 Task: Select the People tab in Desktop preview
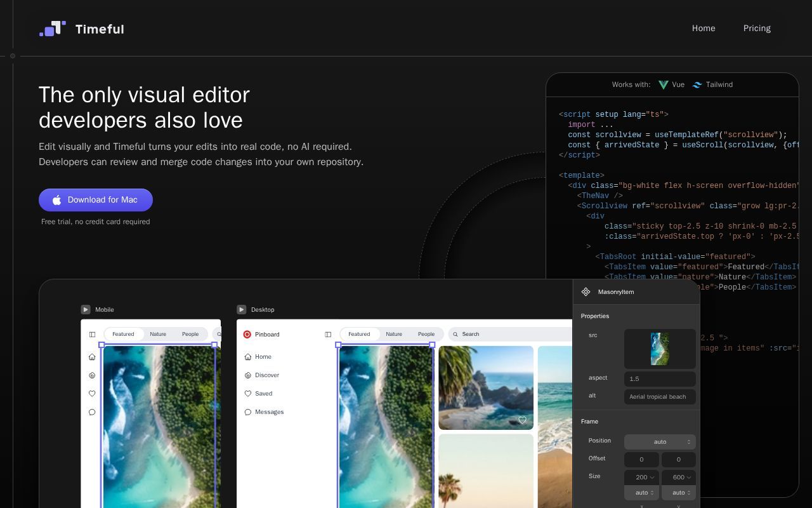[426, 334]
